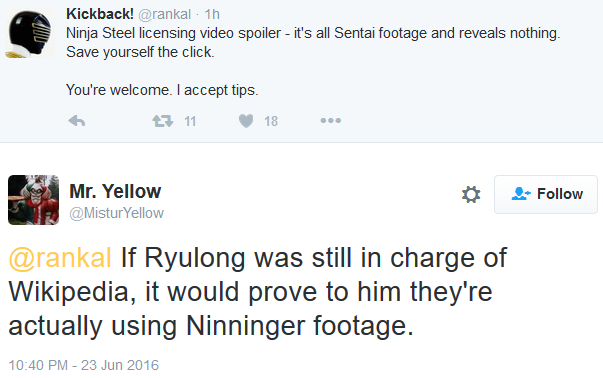
Task: Retweet the Ninja Steel spoiler tweet
Action: pyautogui.click(x=162, y=121)
